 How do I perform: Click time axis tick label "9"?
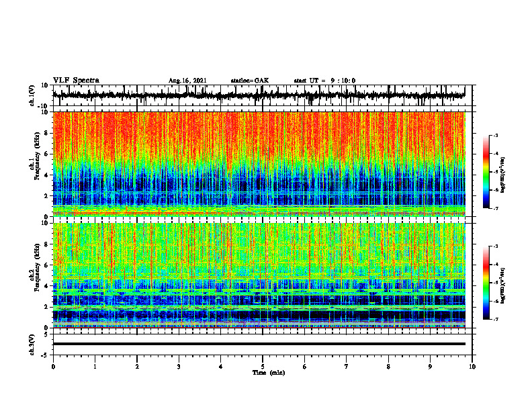tap(430, 367)
